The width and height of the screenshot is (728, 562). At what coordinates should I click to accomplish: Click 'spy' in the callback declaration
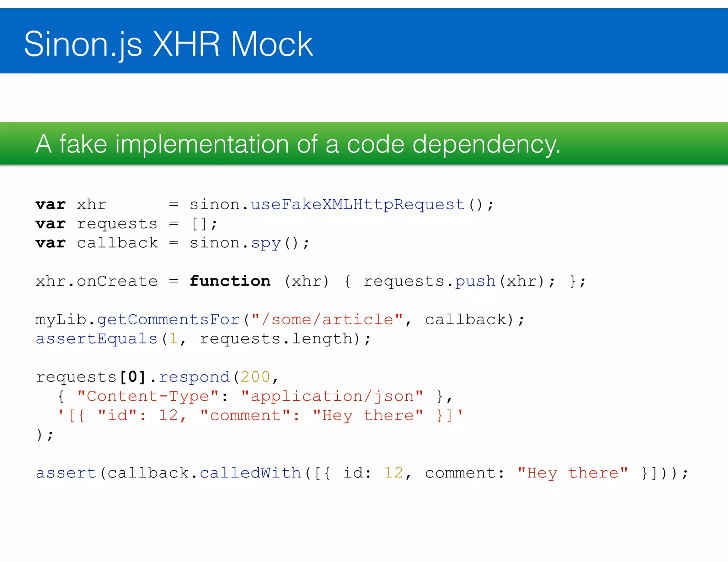coord(266,243)
